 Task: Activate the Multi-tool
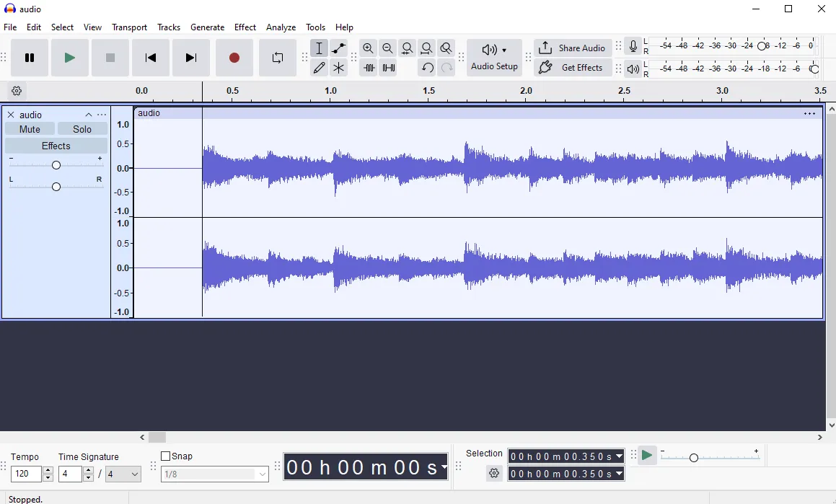[338, 68]
